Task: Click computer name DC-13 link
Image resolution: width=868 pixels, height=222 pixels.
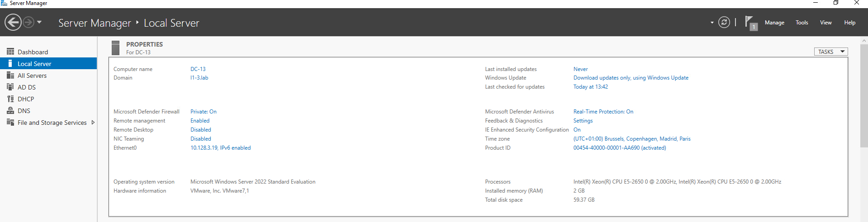Action: (198, 69)
